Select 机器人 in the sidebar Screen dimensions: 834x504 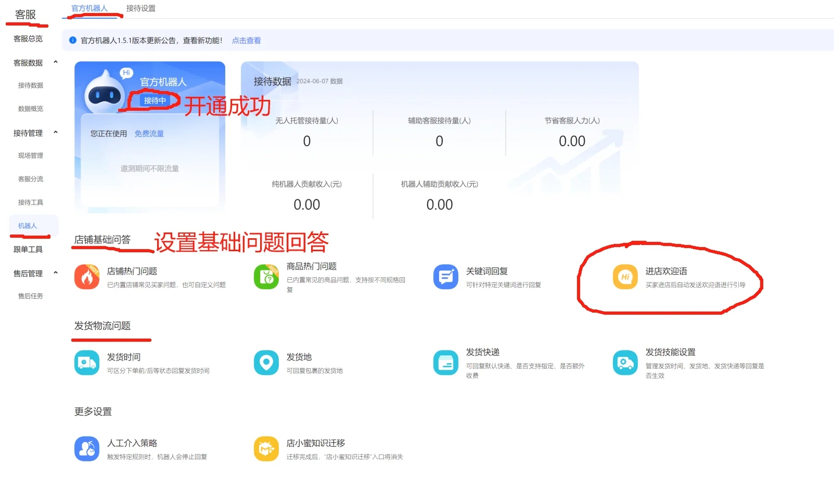coord(34,226)
